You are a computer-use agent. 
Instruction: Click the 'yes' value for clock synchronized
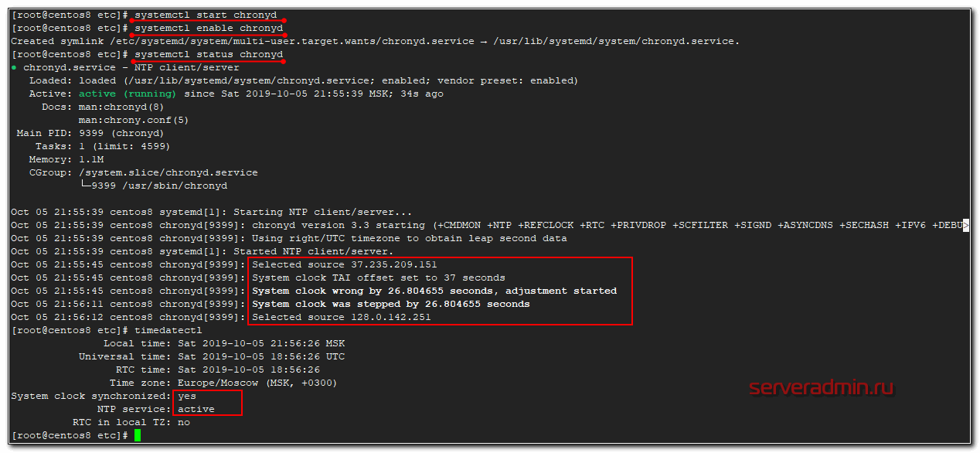[x=186, y=396]
